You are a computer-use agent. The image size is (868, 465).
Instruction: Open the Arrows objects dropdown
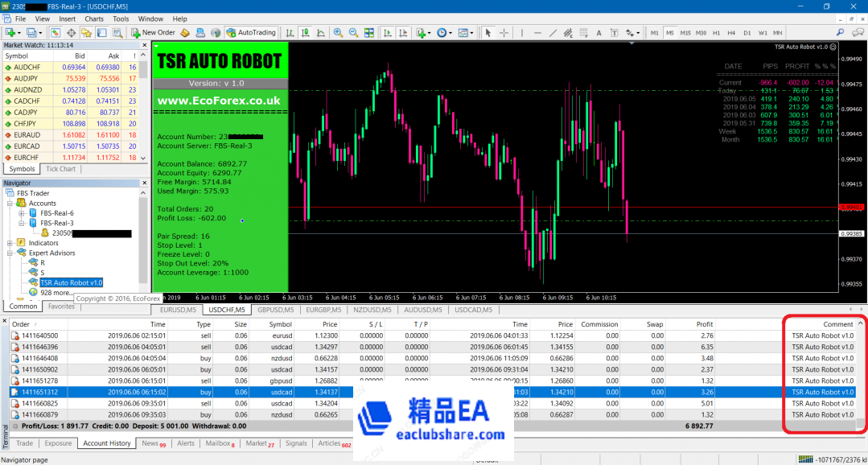[x=633, y=33]
